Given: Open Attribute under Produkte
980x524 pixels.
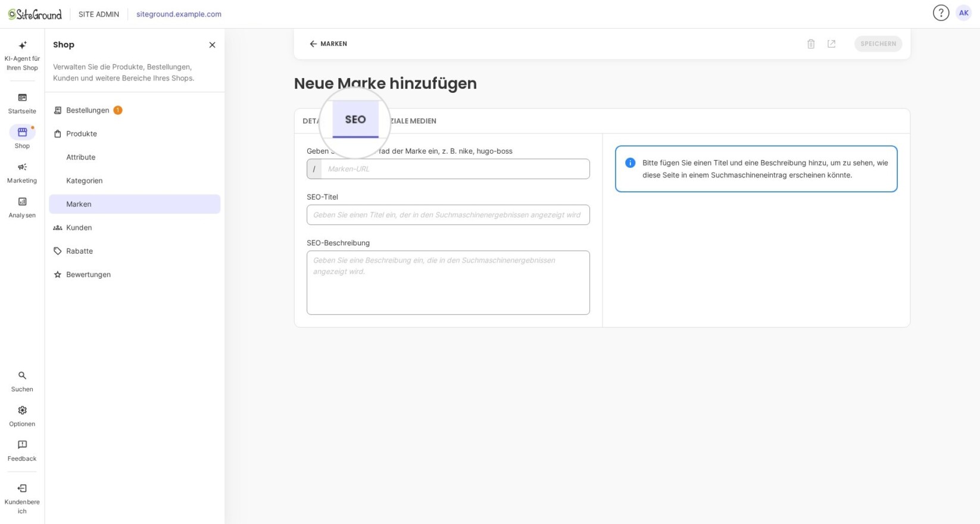Looking at the screenshot, I should click(x=135, y=157).
